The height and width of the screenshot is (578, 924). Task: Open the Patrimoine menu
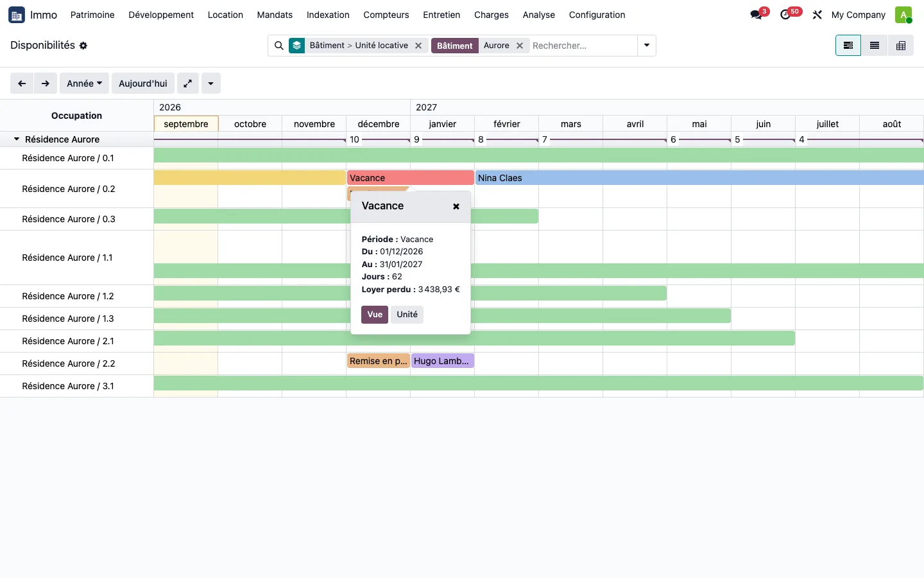[x=92, y=15]
